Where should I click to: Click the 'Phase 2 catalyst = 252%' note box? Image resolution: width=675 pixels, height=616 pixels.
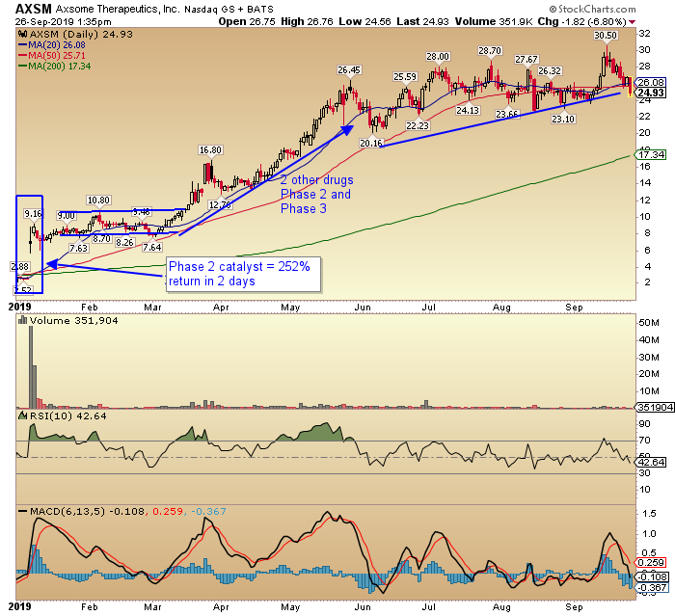tap(243, 274)
